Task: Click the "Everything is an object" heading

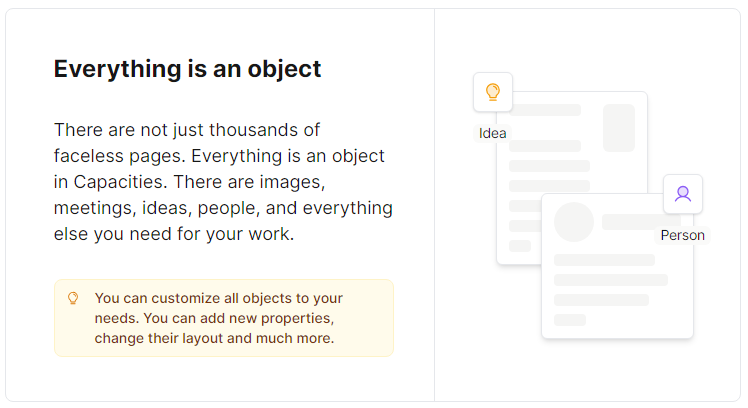Action: (187, 69)
